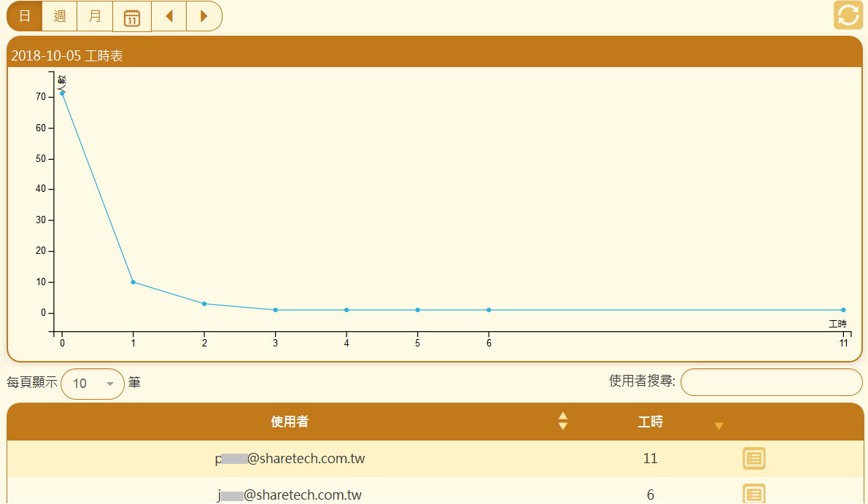Click the chart data point at 0 hours
The height and width of the screenshot is (504, 868).
pyautogui.click(x=62, y=93)
